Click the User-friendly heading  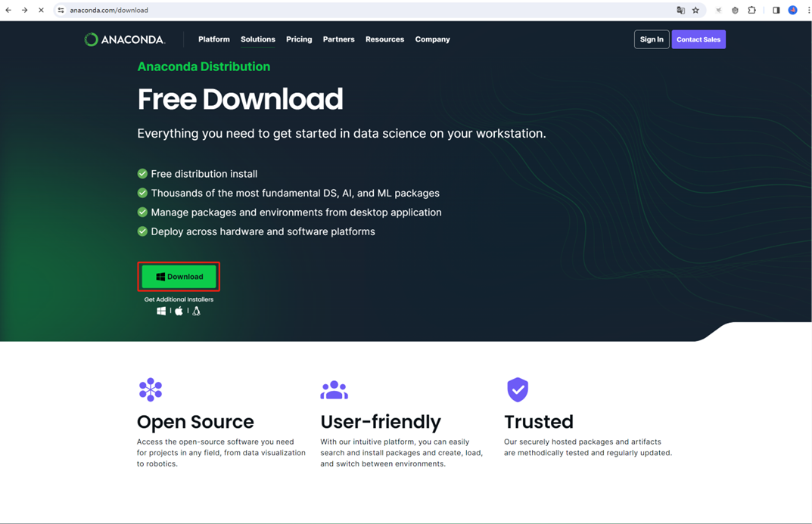381,422
